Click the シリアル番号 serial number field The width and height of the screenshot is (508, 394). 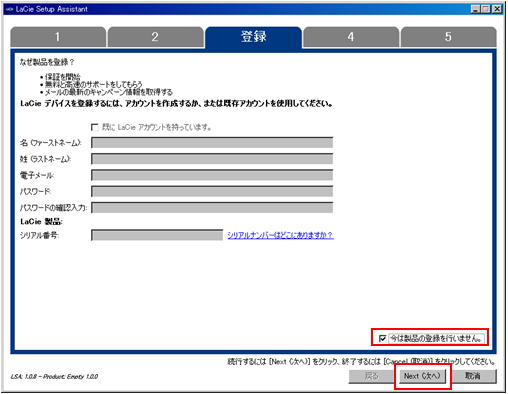tap(157, 235)
